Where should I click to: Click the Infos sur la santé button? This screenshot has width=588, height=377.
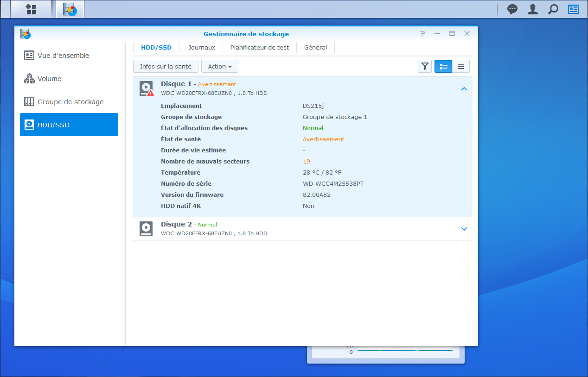coord(166,67)
